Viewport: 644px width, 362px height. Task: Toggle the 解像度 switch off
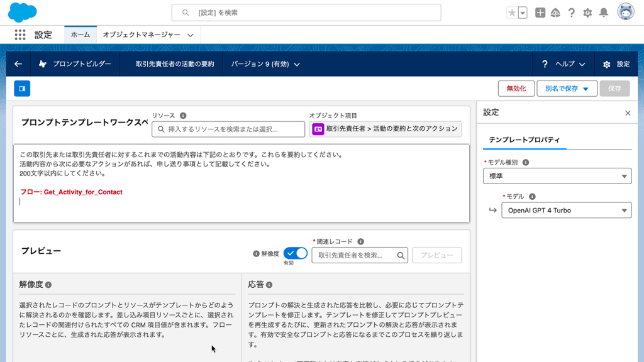[x=295, y=253]
